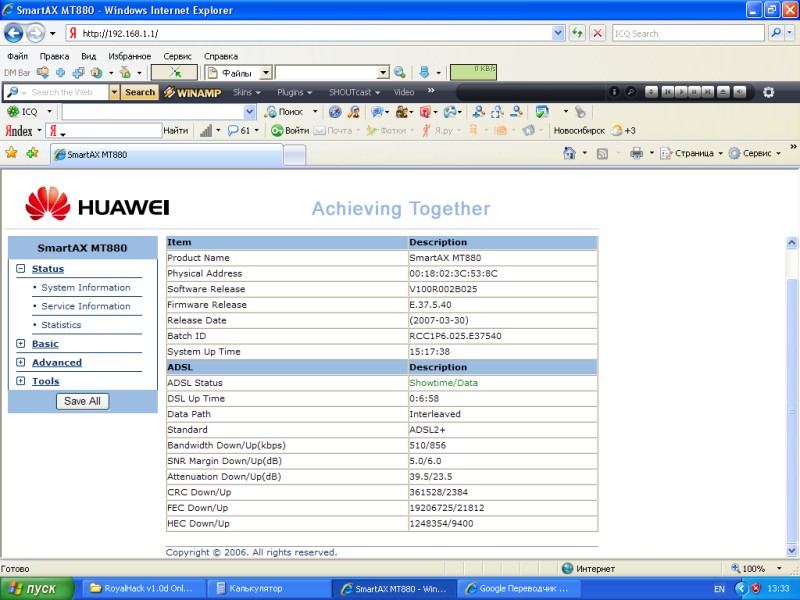This screenshot has height=600, width=800.
Task: Expand the Advanced tree section
Action: tap(20, 362)
